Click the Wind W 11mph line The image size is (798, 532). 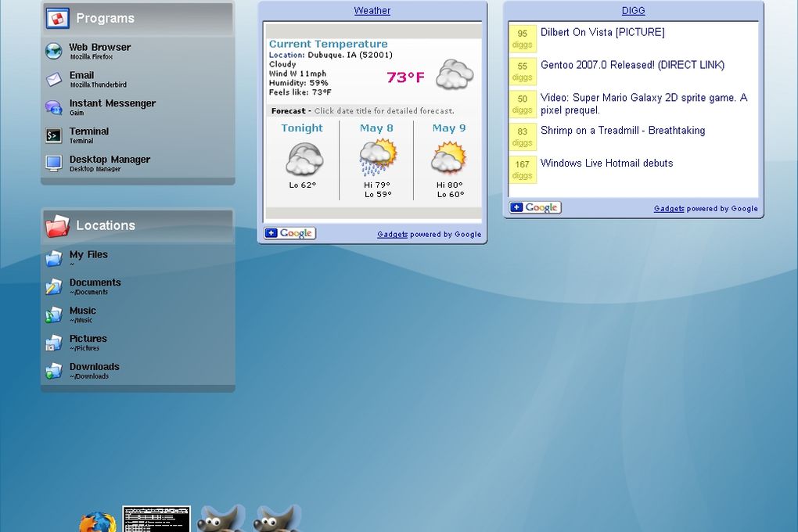point(297,74)
